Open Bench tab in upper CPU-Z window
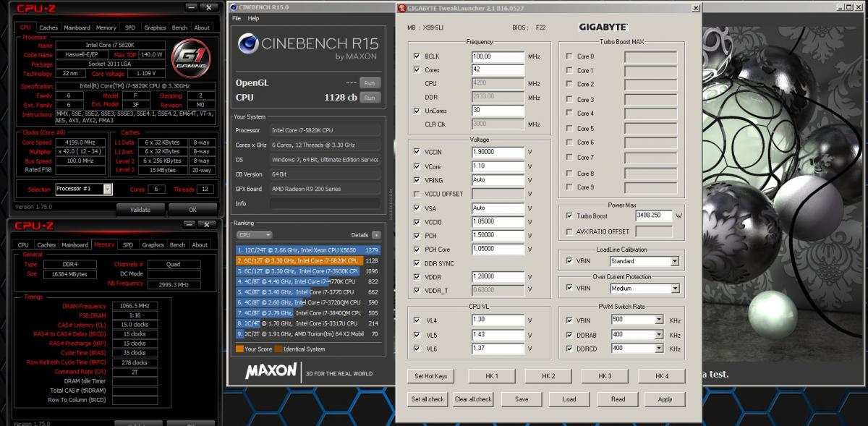 coord(179,27)
